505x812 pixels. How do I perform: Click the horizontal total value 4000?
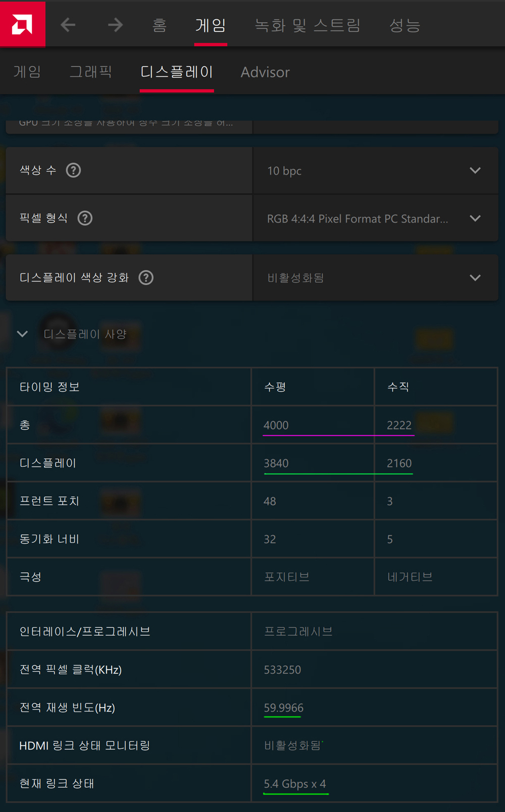[x=276, y=425]
